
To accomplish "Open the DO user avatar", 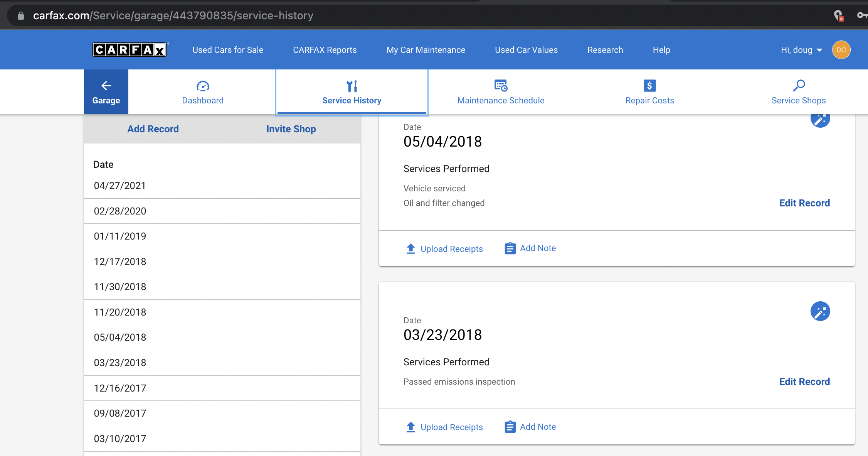I will point(841,50).
